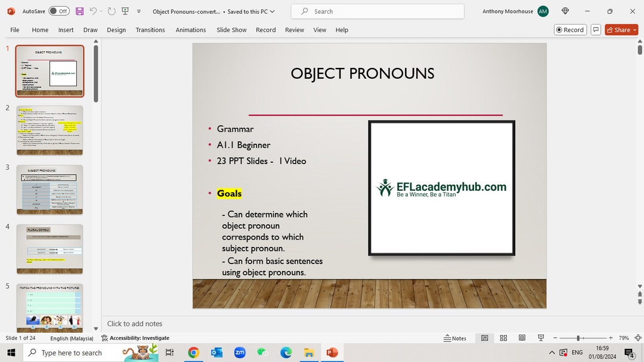Viewport: 644px width, 362px height.
Task: Select slide 3 Subject Pronouns thumbnail
Action: [49, 189]
